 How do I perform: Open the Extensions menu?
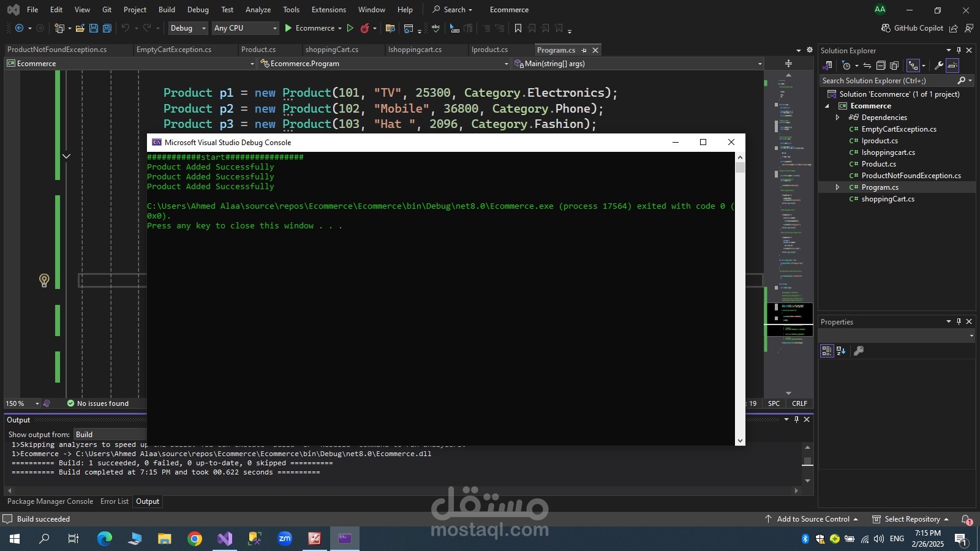[329, 10]
